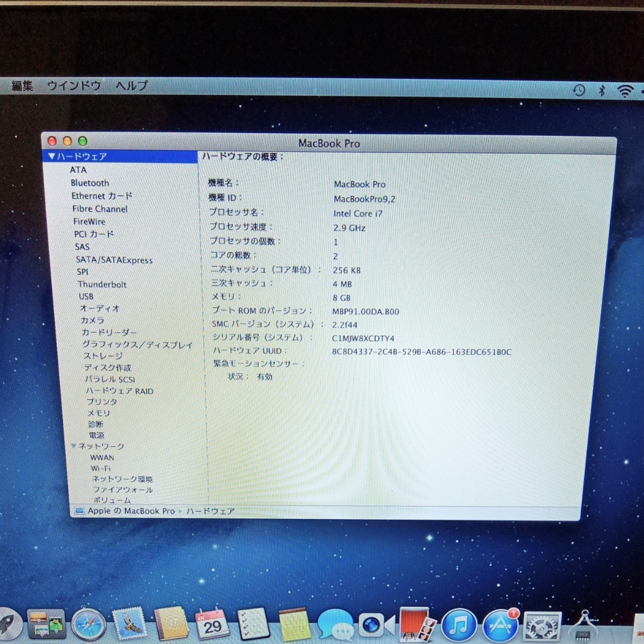
Task: Select USB in sidebar
Action: [86, 296]
